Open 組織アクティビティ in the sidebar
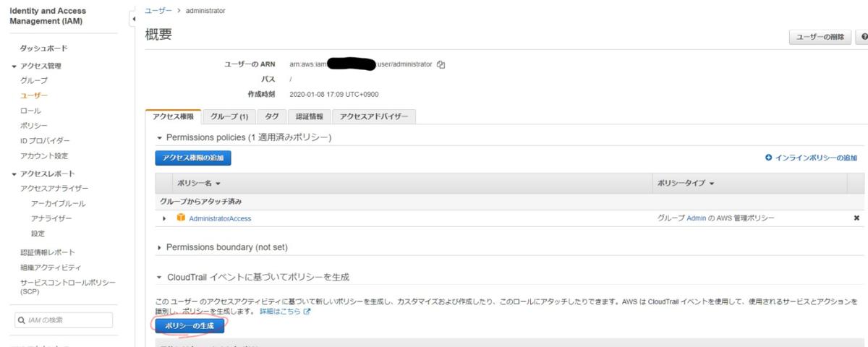Image resolution: width=868 pixels, height=347 pixels. coord(51,267)
